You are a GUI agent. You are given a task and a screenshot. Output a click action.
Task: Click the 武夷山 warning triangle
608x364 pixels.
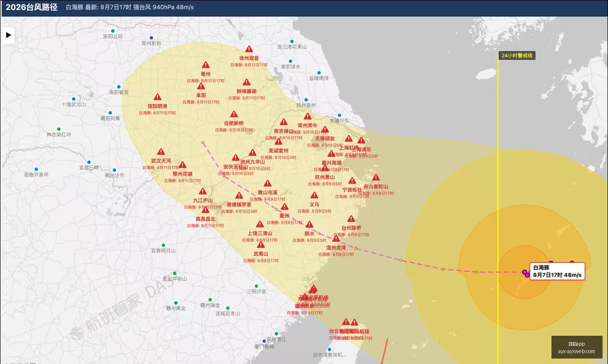[x=261, y=244]
